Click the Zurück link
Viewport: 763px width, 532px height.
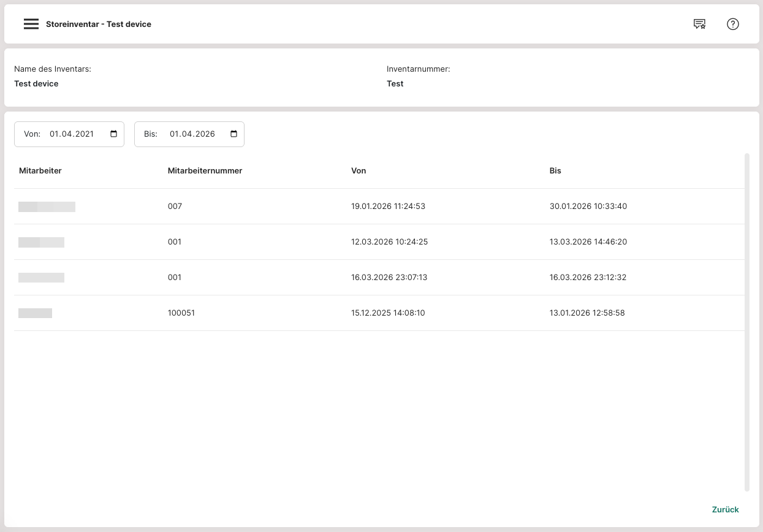tap(725, 509)
